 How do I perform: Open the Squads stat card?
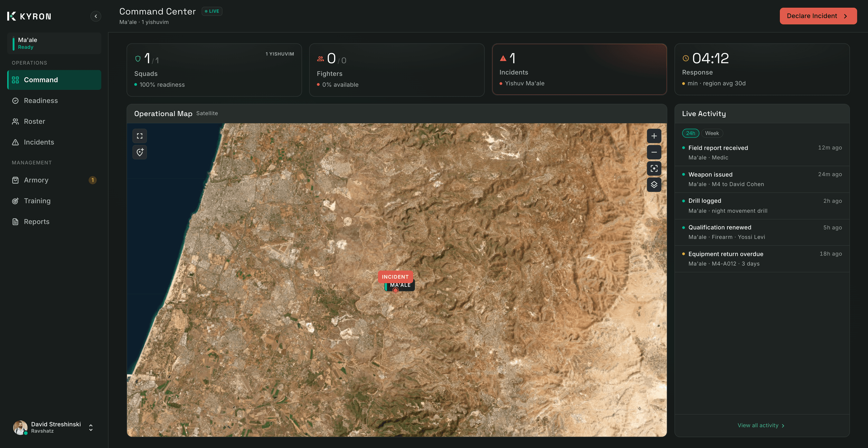[x=214, y=70]
